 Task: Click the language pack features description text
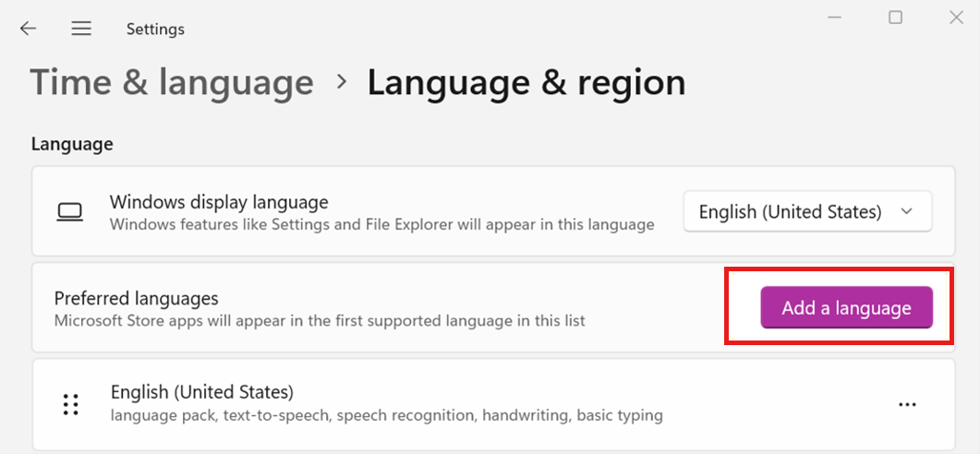pyautogui.click(x=386, y=414)
